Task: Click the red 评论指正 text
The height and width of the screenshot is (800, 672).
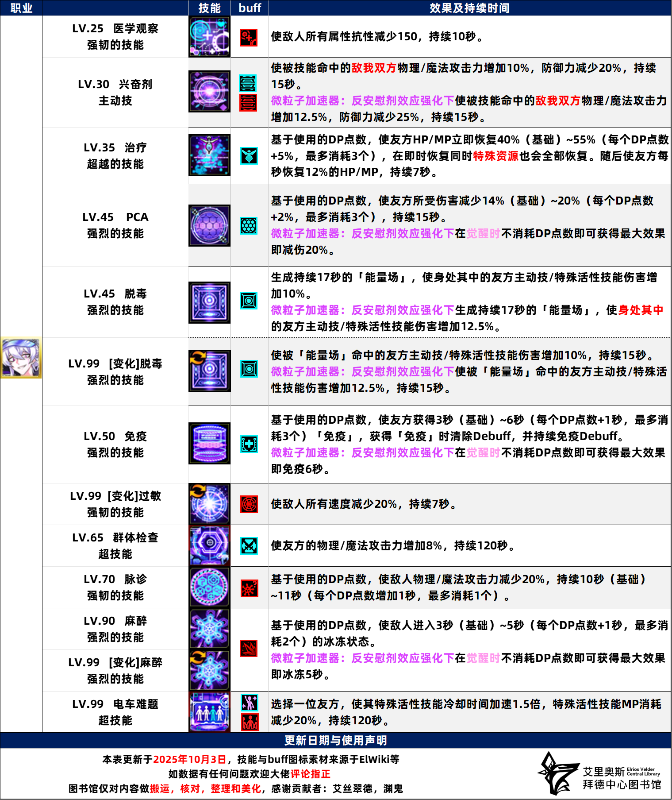Action: pos(310,774)
